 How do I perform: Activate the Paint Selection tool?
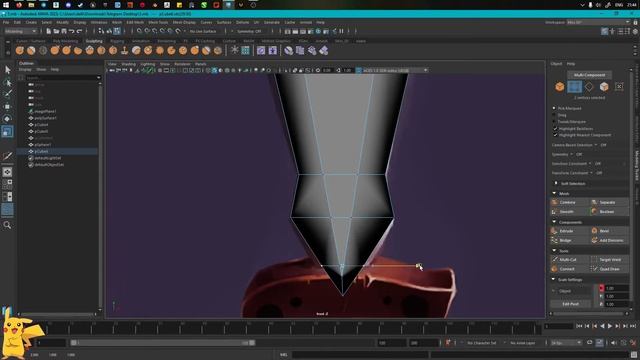tap(7, 94)
